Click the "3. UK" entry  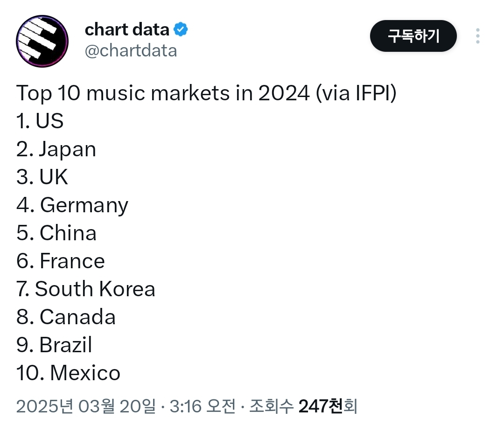pyautogui.click(x=42, y=177)
